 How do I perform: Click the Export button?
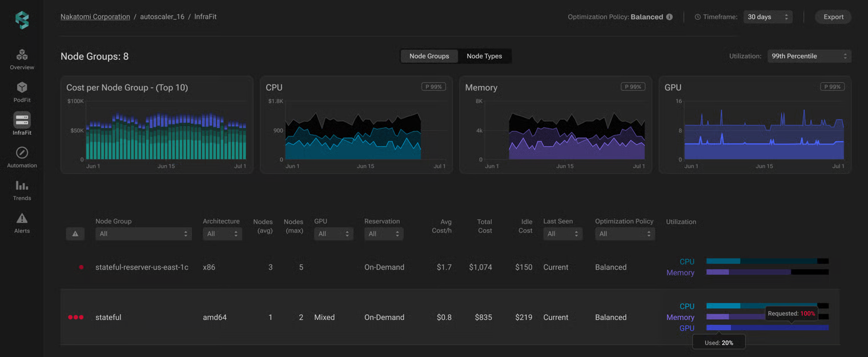(x=833, y=17)
